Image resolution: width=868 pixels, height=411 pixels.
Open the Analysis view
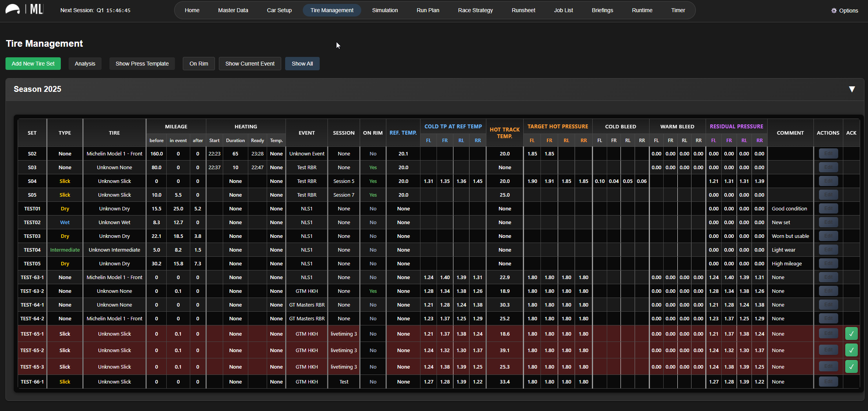pos(85,64)
